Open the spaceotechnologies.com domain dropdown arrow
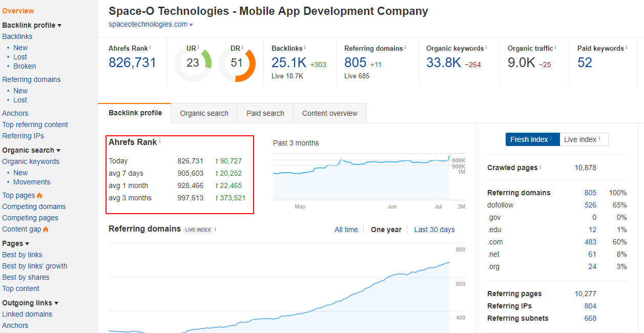The width and height of the screenshot is (644, 333). 191,25
